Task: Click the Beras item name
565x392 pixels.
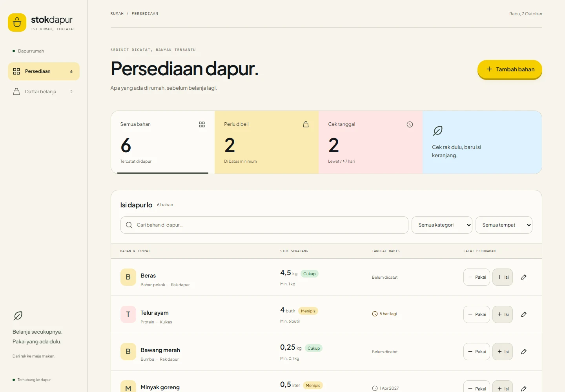Action: coord(148,276)
